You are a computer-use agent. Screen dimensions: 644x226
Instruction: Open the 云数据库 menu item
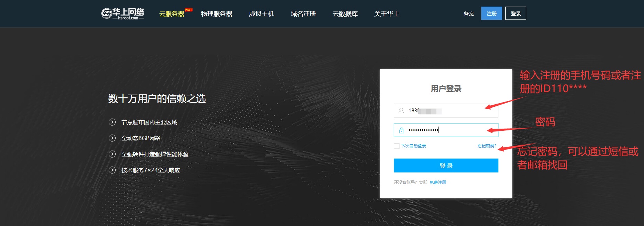click(x=345, y=14)
